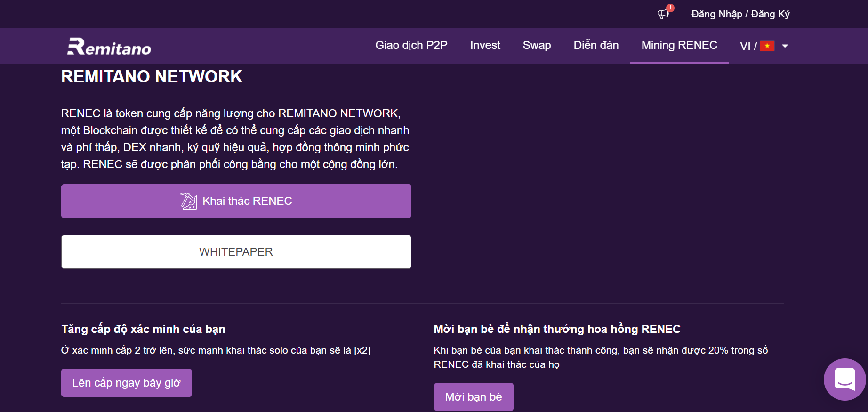Visit Diễn đàn forum
This screenshot has height=412, width=868.
pyautogui.click(x=596, y=45)
